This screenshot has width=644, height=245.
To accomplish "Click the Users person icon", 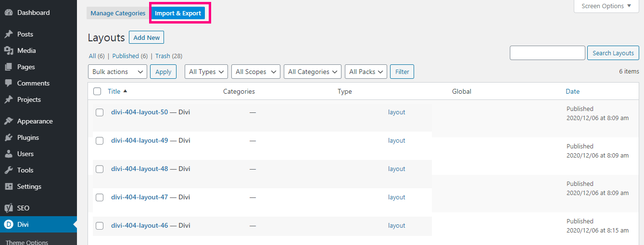I will [x=8, y=154].
